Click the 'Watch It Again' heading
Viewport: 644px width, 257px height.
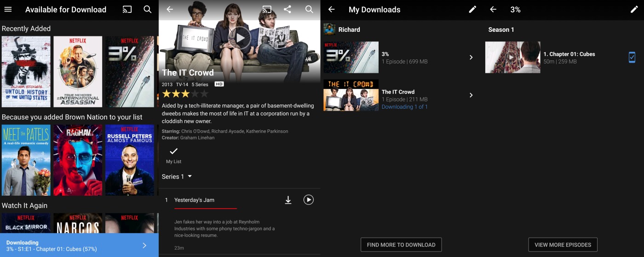click(x=25, y=205)
